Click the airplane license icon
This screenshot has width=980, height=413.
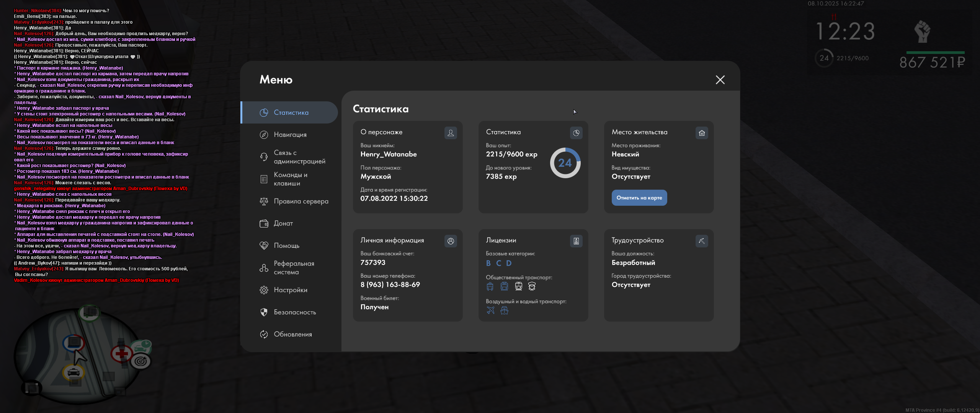coord(490,311)
